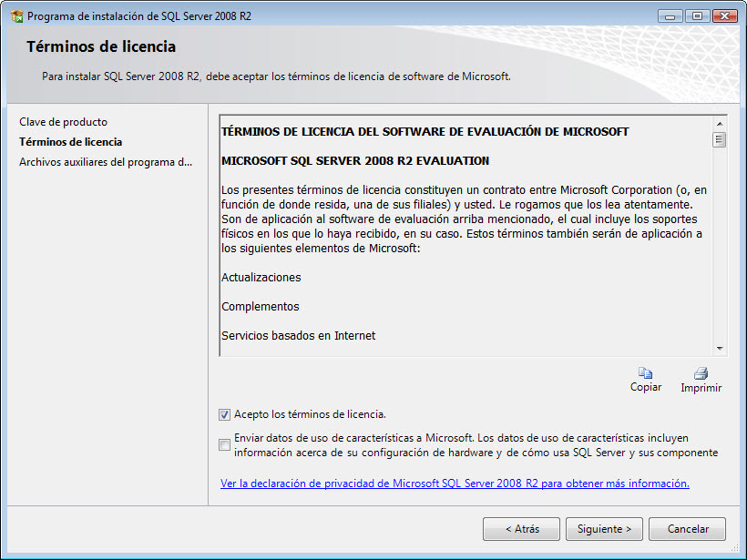
Task: Cancel the installation with Cancelar
Action: click(x=687, y=529)
